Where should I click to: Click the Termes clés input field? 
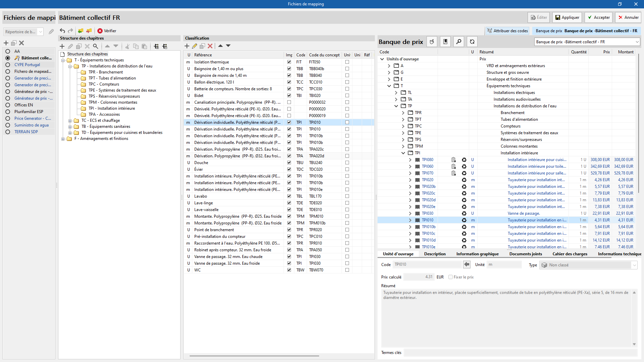tap(520, 353)
